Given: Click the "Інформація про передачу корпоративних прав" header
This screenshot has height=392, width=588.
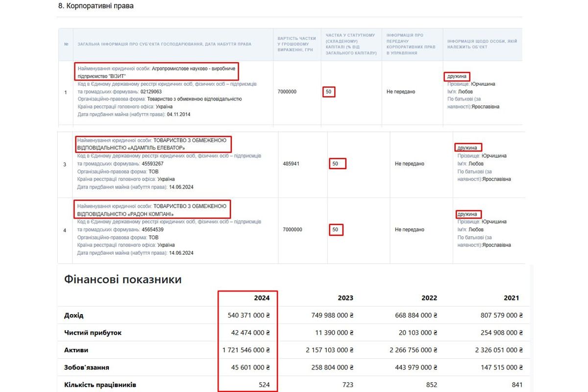Looking at the screenshot, I should coord(411,44).
